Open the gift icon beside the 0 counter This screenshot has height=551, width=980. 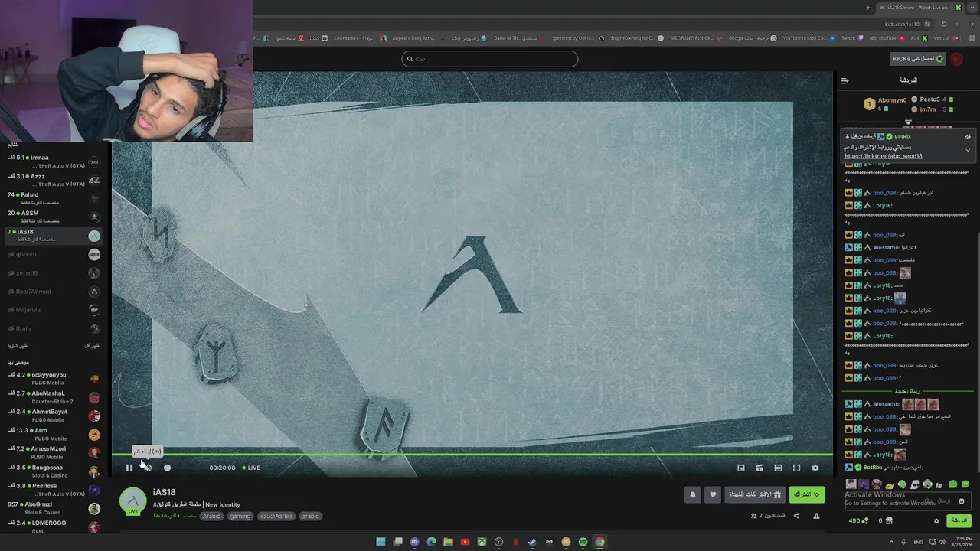[x=889, y=521]
